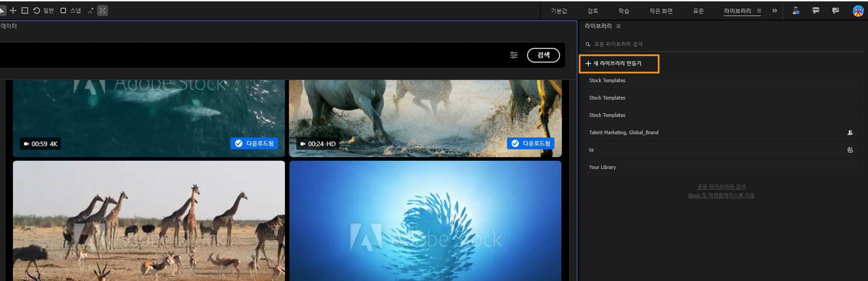Click the feedback bubble icon left of the avatar

[835, 10]
